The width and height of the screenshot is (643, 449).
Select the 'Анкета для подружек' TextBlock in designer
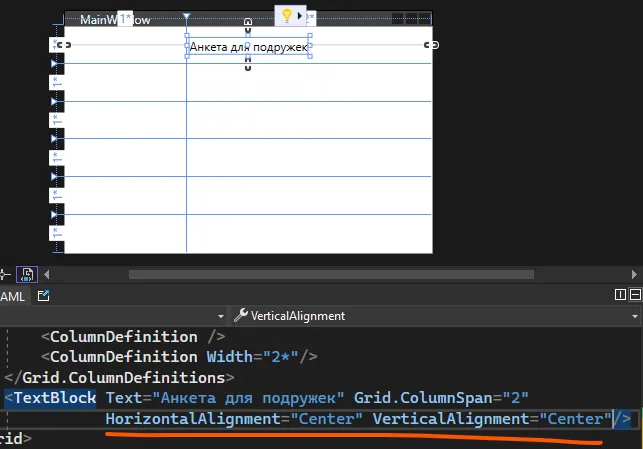(249, 47)
